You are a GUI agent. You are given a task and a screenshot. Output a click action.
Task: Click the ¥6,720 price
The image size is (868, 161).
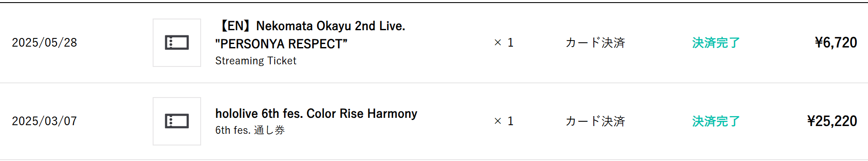836,43
